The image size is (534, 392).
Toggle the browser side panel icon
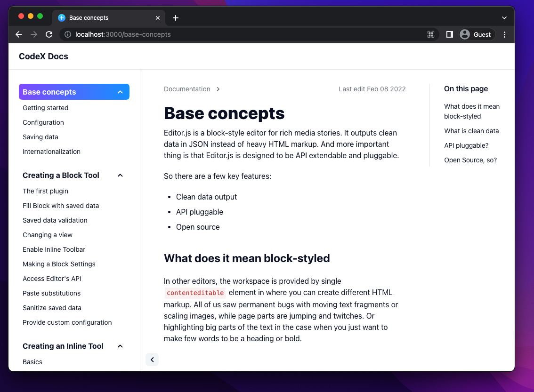point(450,34)
